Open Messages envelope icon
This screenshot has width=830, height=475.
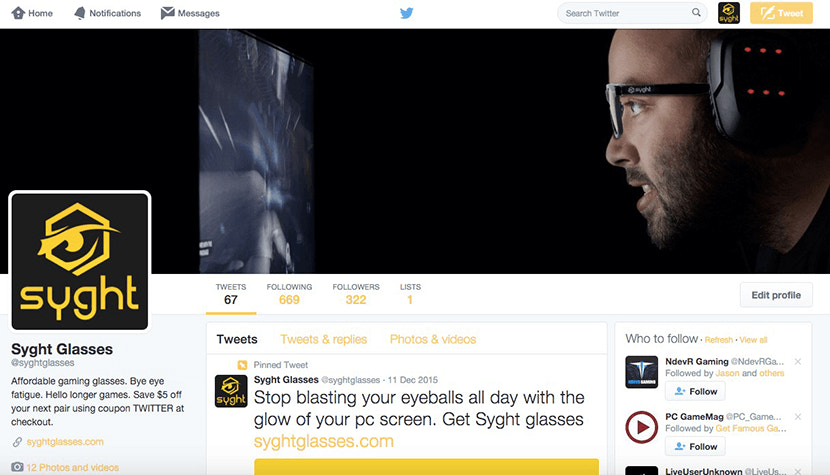pos(167,13)
